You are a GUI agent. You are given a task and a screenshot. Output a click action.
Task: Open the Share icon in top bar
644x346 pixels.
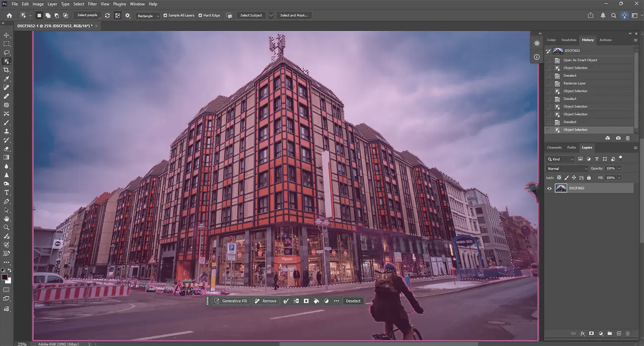click(x=591, y=15)
